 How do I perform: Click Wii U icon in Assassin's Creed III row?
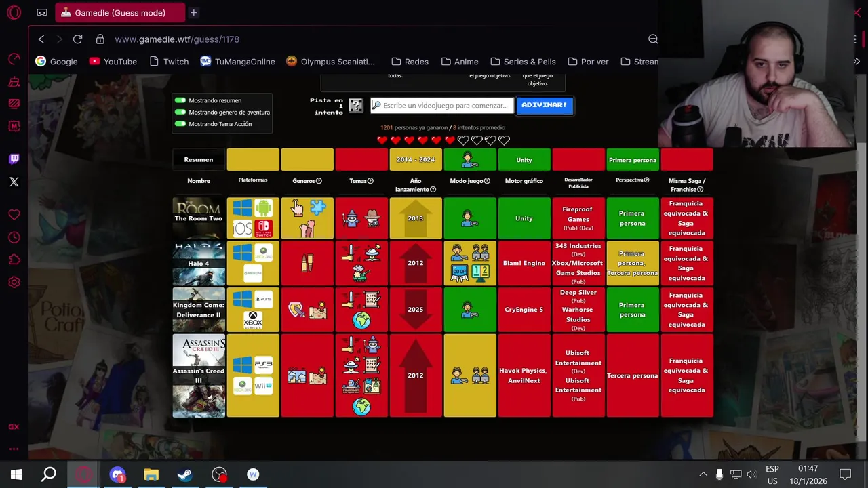pyautogui.click(x=263, y=386)
